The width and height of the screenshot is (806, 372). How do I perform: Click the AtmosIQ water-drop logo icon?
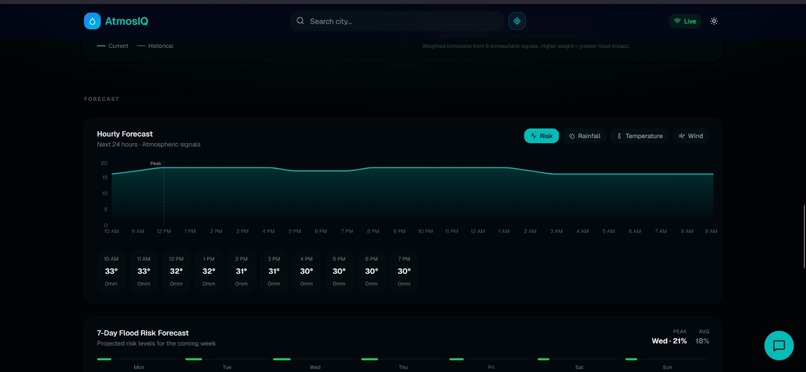tap(93, 21)
